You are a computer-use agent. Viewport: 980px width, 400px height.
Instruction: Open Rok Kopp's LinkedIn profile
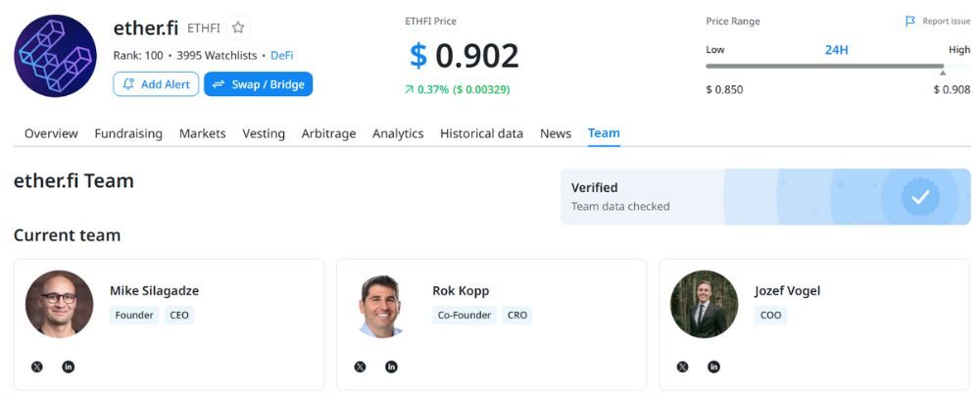click(x=391, y=367)
